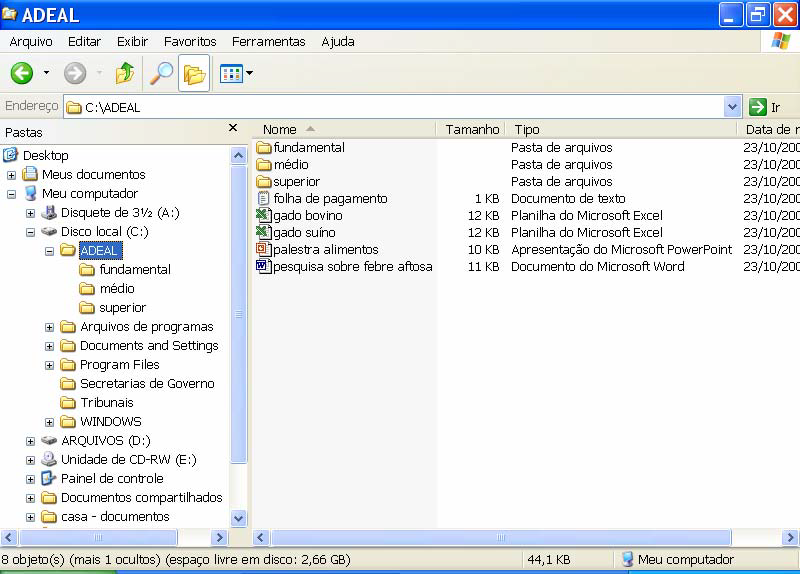Viewport: 800px width, 574px height.
Task: Click folder tree scroll up arrow
Action: coord(238,155)
